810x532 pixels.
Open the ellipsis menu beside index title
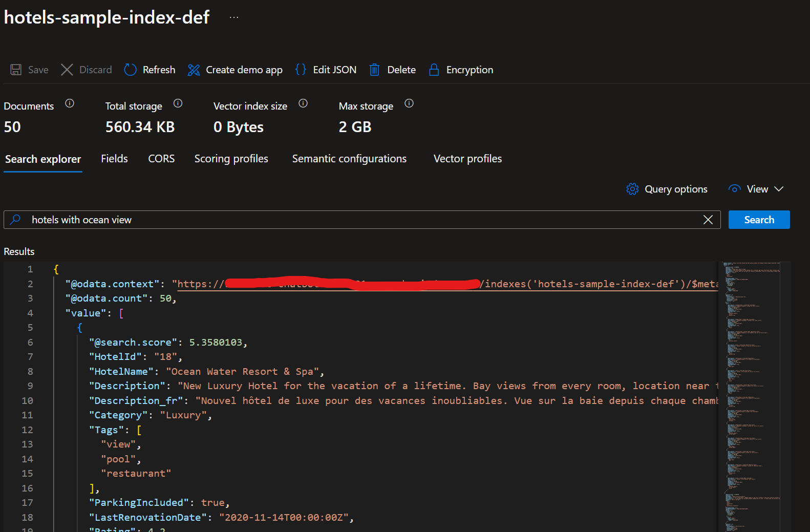[234, 17]
